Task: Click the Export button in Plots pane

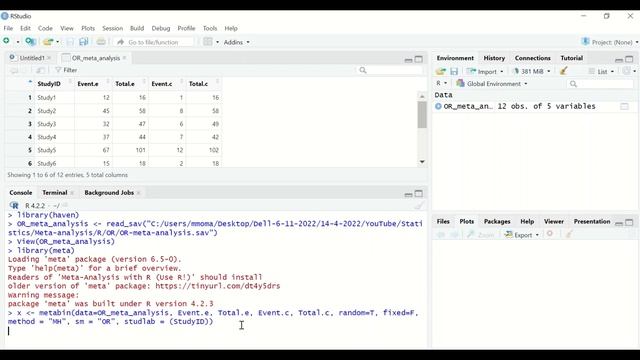Action: (522, 235)
